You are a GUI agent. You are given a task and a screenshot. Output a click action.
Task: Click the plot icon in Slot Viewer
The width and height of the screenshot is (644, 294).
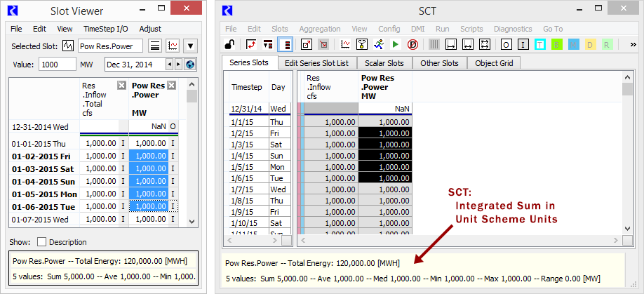[x=173, y=46]
